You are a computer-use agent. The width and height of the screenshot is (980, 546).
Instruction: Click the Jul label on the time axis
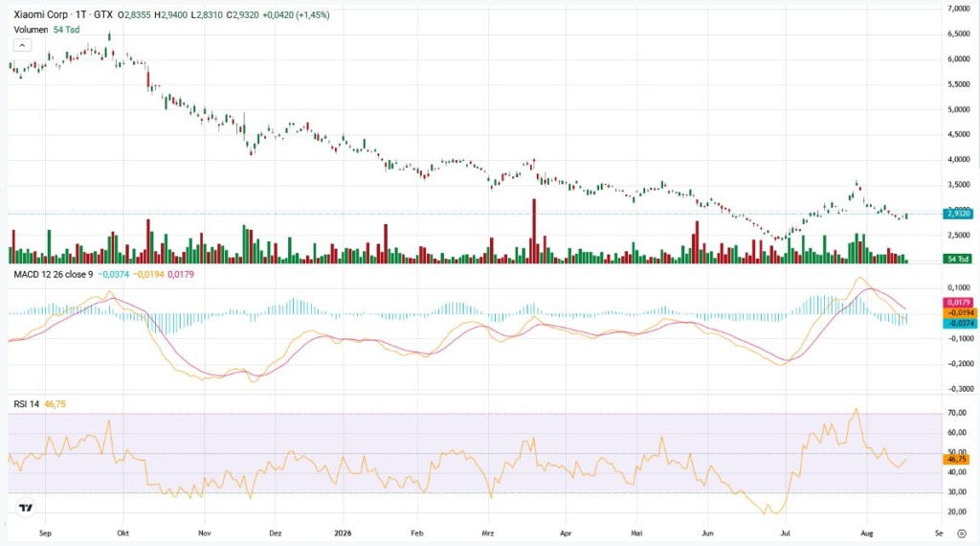click(785, 534)
